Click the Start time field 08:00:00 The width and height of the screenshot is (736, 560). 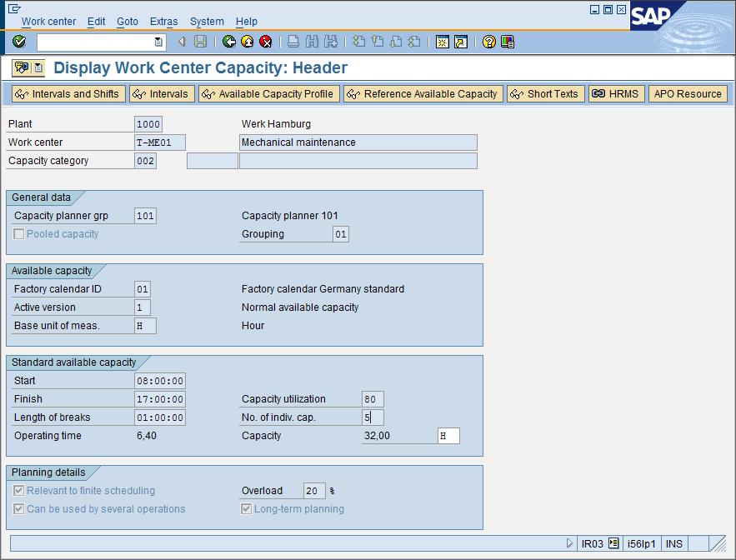click(159, 381)
